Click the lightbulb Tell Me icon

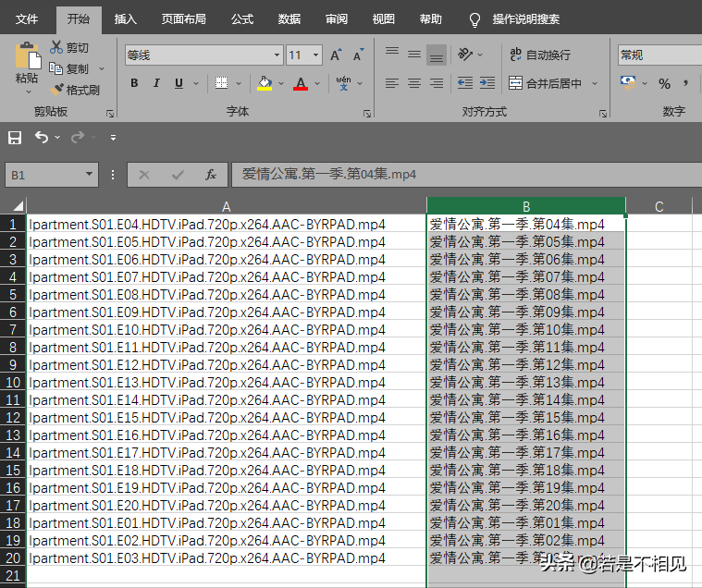pyautogui.click(x=474, y=19)
